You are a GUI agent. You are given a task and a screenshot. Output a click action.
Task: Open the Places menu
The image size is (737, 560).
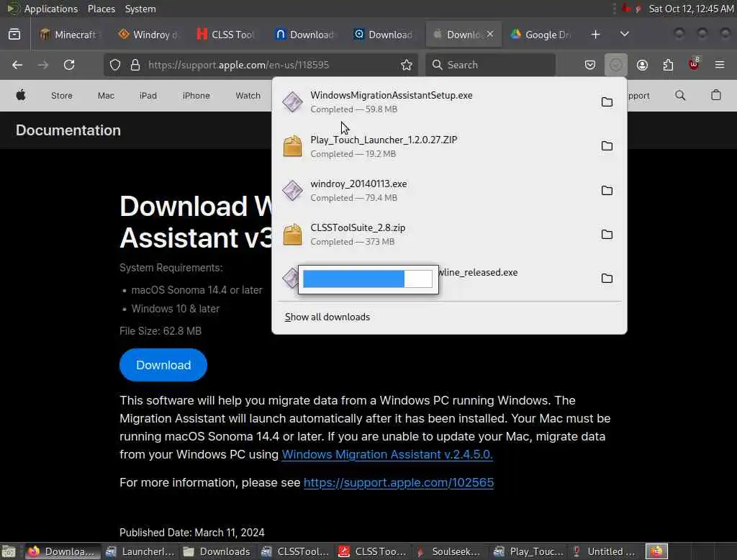click(101, 9)
